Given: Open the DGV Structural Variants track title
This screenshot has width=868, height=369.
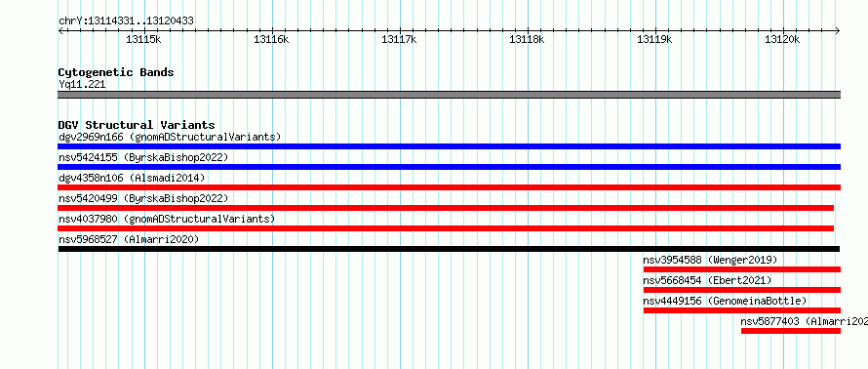Looking at the screenshot, I should pyautogui.click(x=137, y=125).
